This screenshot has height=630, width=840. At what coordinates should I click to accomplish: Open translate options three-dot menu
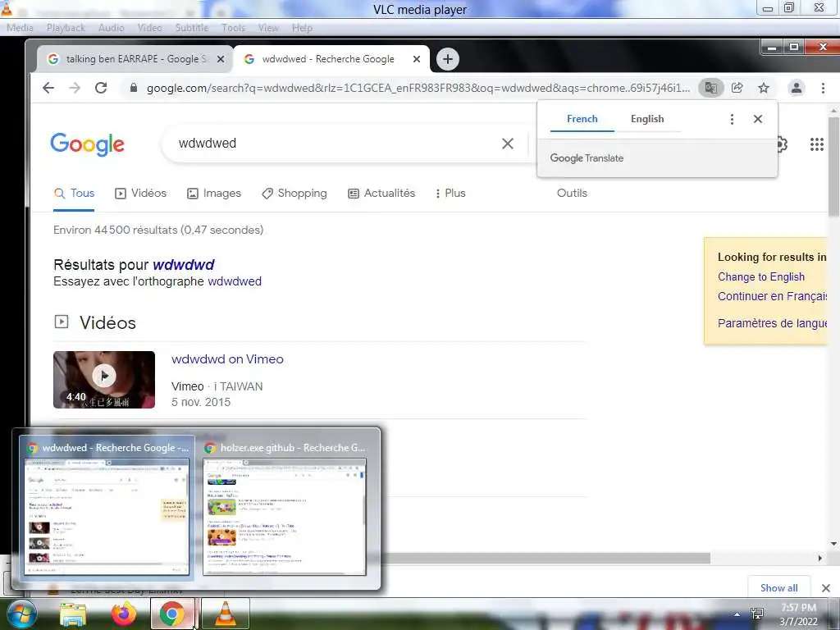tap(732, 119)
